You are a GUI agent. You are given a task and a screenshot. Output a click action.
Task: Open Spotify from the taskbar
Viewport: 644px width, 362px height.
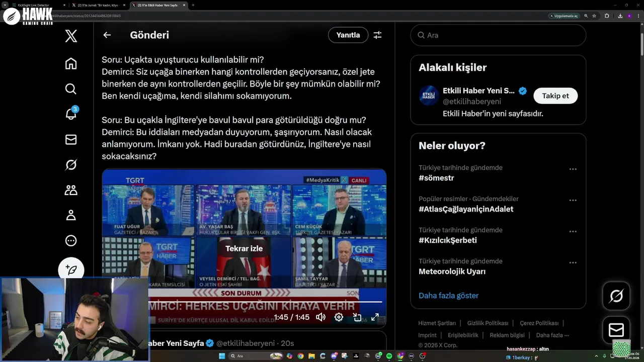tap(389, 356)
